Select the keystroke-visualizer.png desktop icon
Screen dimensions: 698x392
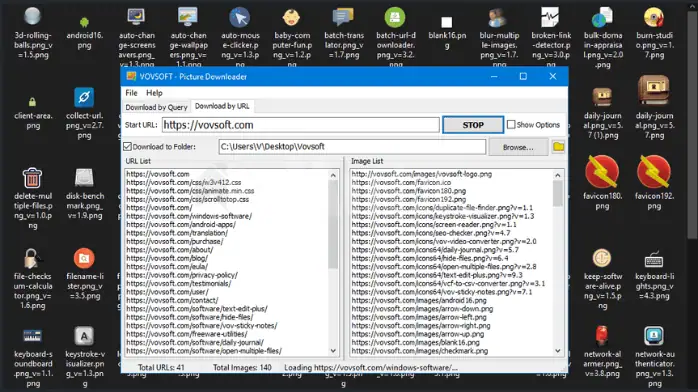click(x=84, y=336)
